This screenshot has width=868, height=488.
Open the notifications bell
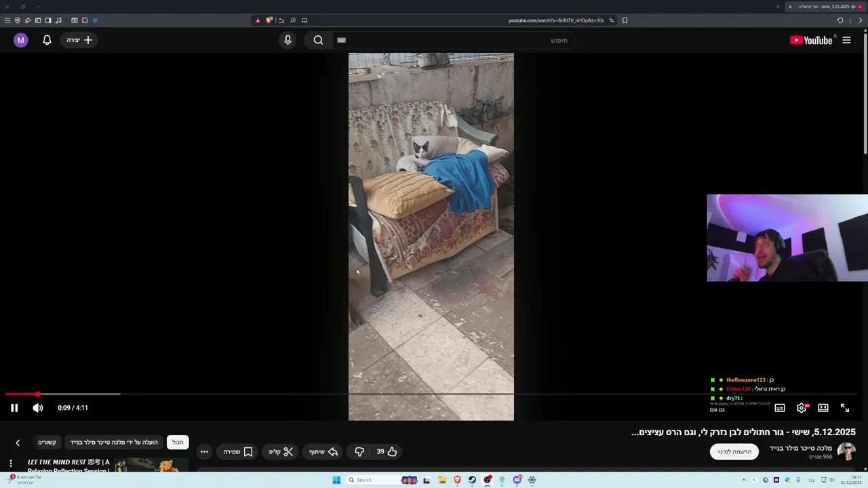tap(47, 40)
